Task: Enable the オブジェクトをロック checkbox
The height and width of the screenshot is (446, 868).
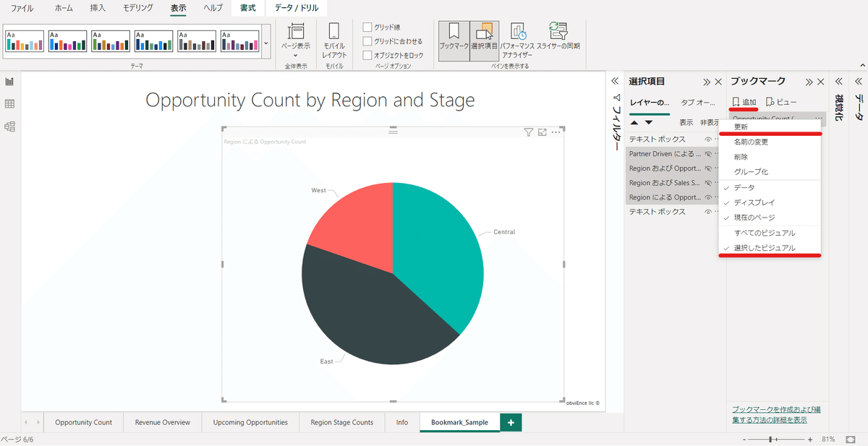Action: (x=367, y=55)
